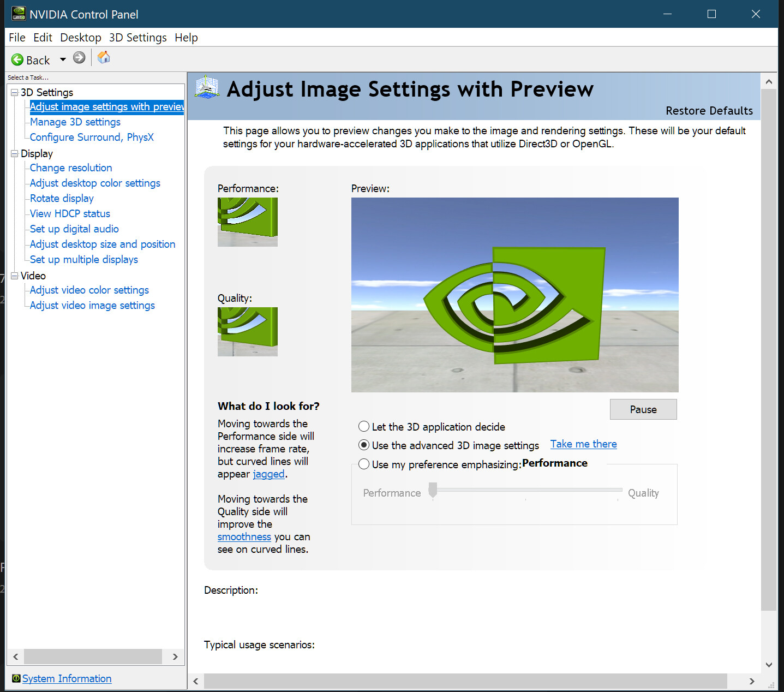
Task: Click the task pane scroll left arrow
Action: tap(16, 657)
